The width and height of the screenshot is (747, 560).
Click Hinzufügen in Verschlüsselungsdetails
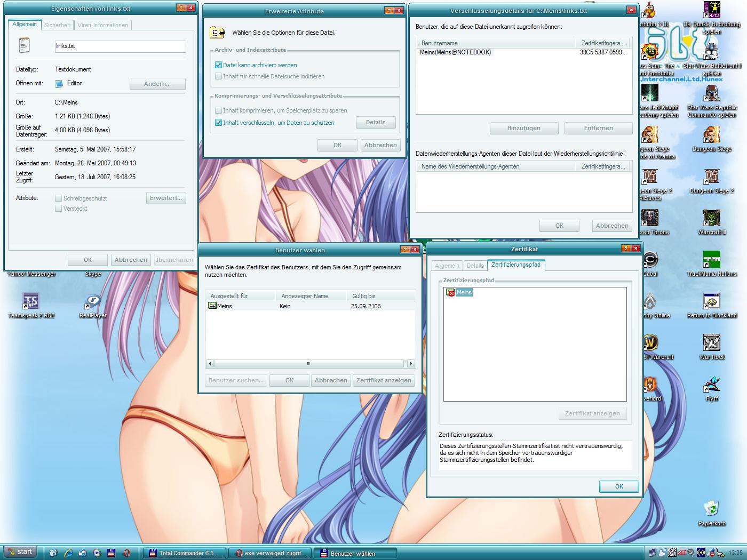pos(524,128)
